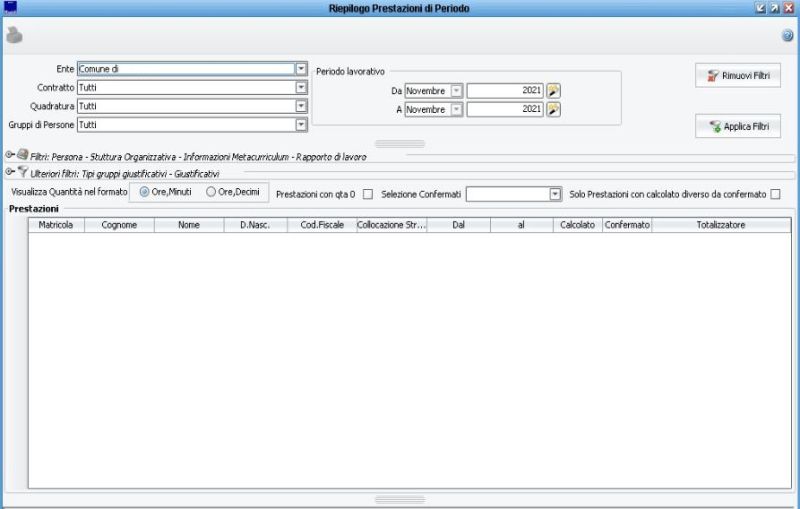Open the Contratto dropdown list
Screen dimensions: 800x509
click(300, 88)
